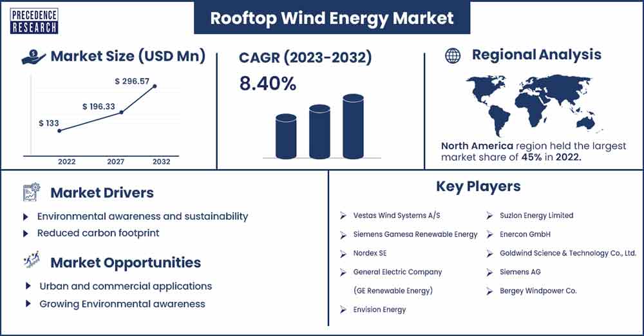Click triangle bullet before Growing Environmental awareness
Image resolution: width=644 pixels, height=336 pixels.
point(28,304)
